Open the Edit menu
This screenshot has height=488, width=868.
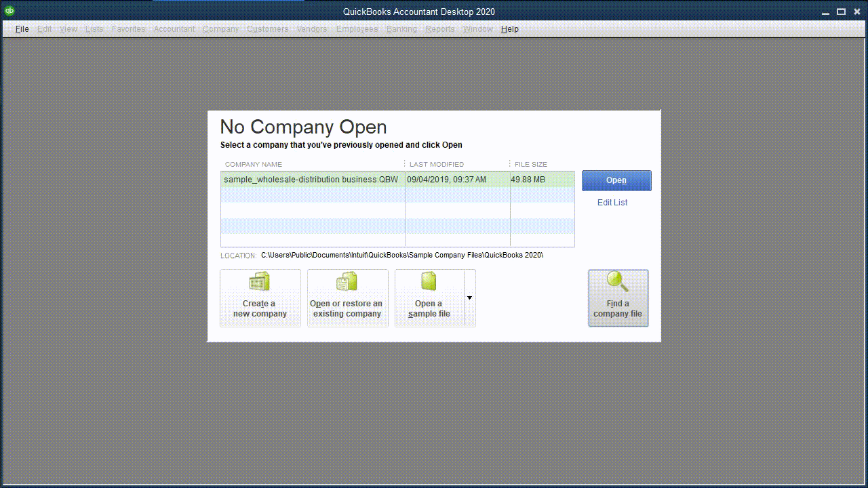(x=44, y=29)
